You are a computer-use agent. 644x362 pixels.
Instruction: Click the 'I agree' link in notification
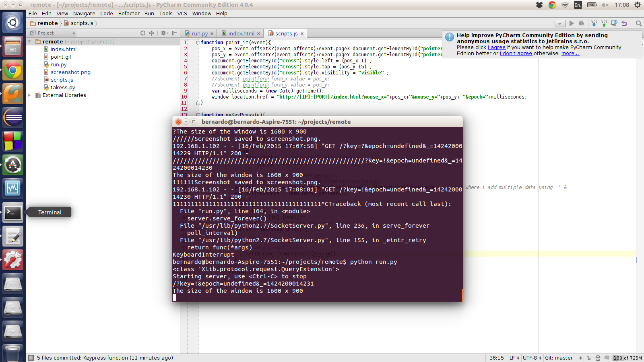497,47
